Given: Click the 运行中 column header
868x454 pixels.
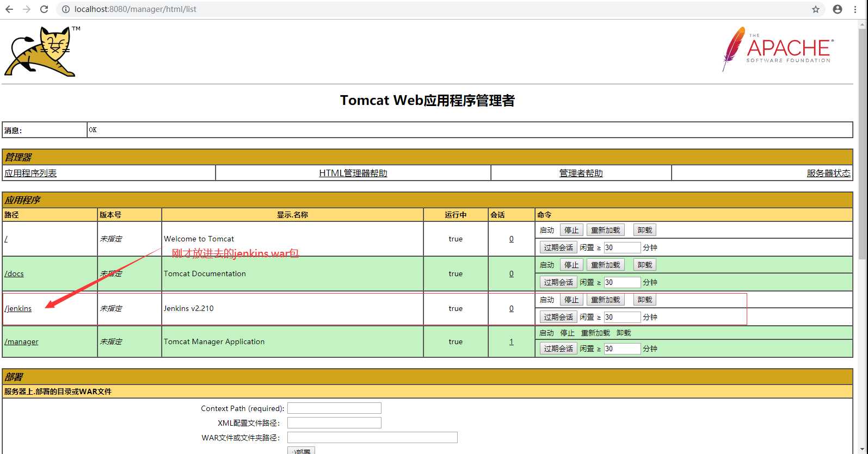Looking at the screenshot, I should [455, 215].
